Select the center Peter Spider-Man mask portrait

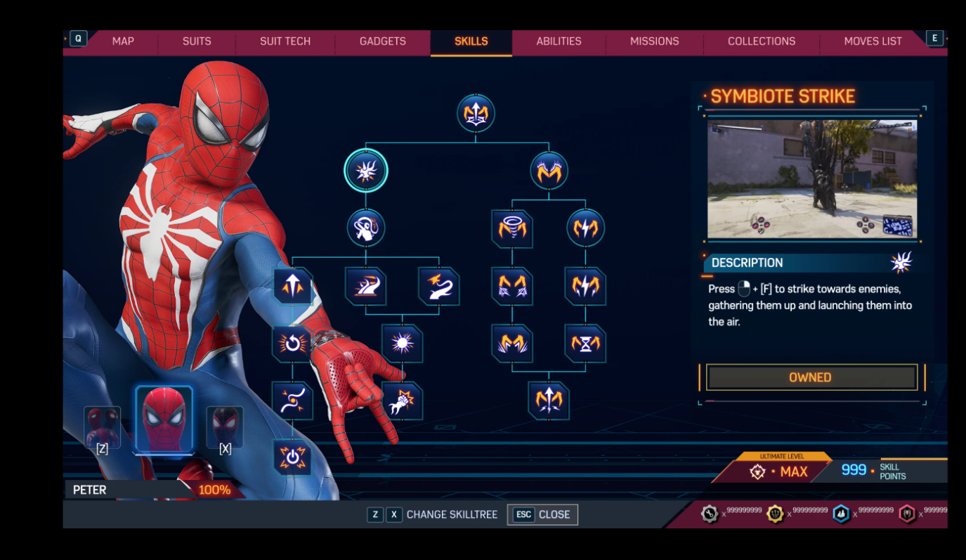[x=164, y=419]
